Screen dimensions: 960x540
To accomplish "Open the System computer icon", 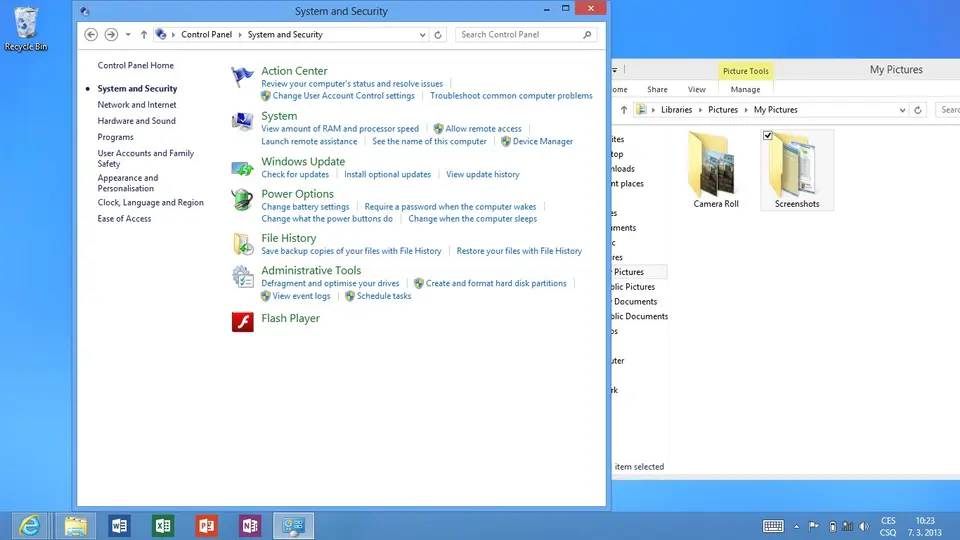I will [242, 121].
